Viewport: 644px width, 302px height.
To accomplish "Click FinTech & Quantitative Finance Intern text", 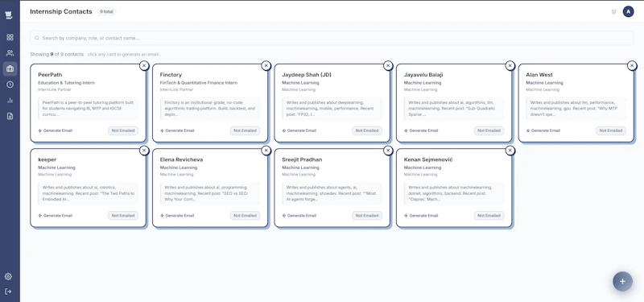I will pos(199,83).
